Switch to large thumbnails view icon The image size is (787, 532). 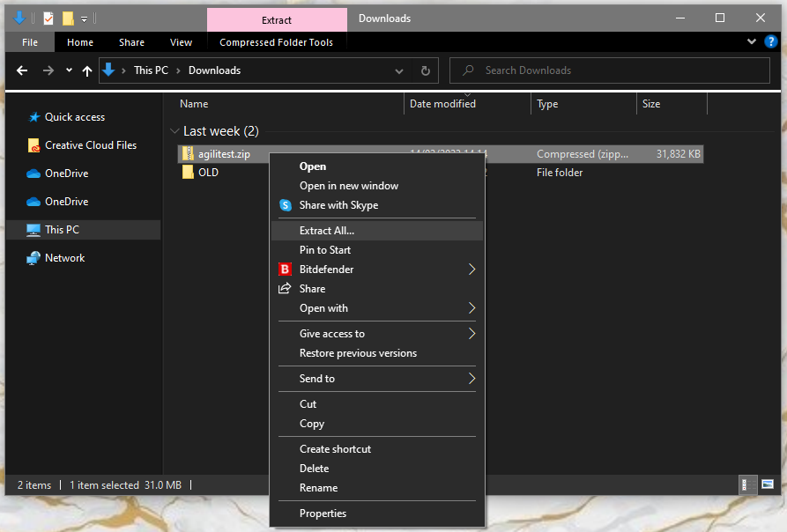coord(768,485)
